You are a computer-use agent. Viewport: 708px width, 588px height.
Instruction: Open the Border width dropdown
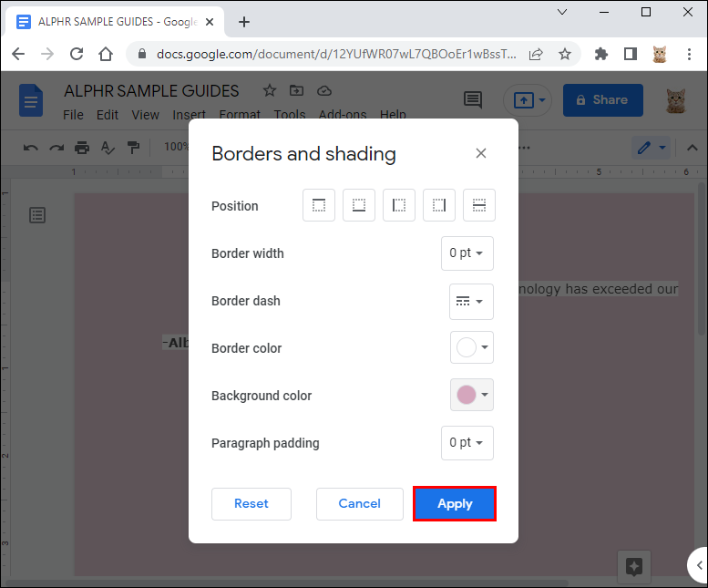click(x=467, y=253)
